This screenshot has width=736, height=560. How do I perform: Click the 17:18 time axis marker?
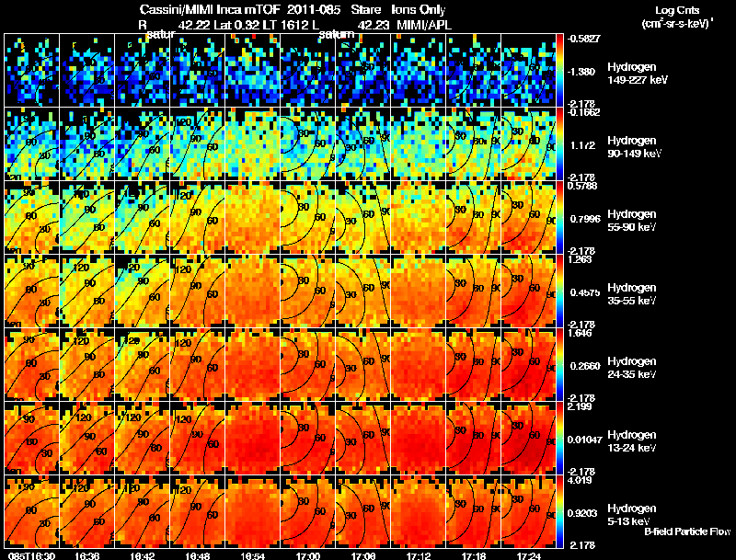(474, 555)
